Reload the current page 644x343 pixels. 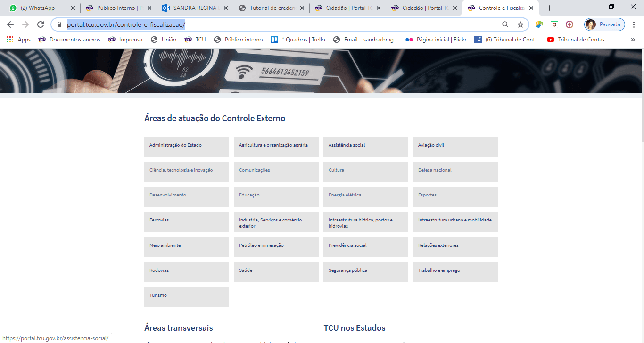(x=41, y=24)
